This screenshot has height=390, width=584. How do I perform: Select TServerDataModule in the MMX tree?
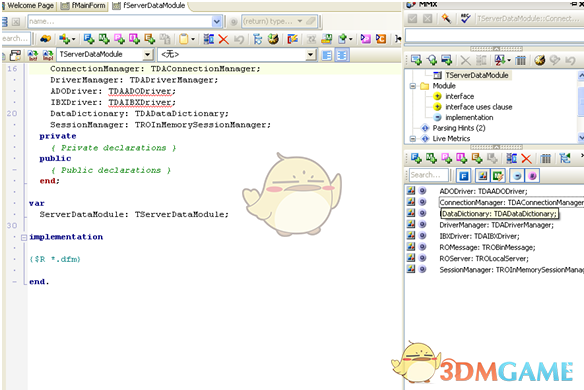coord(476,75)
